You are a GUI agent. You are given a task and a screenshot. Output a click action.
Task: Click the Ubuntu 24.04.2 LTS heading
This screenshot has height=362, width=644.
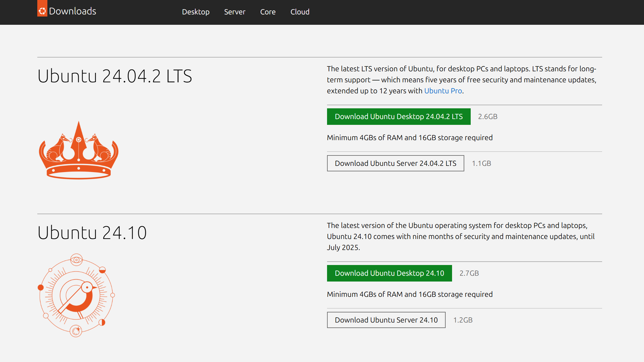(115, 76)
